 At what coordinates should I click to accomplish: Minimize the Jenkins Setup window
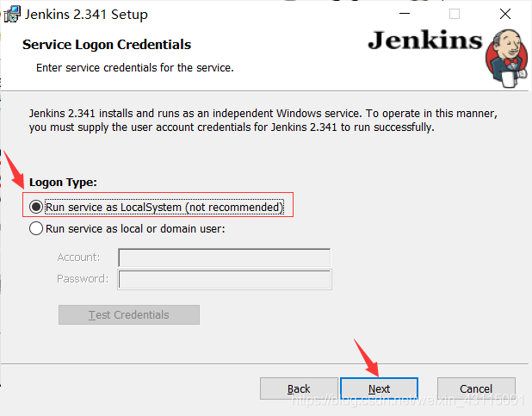pos(405,14)
